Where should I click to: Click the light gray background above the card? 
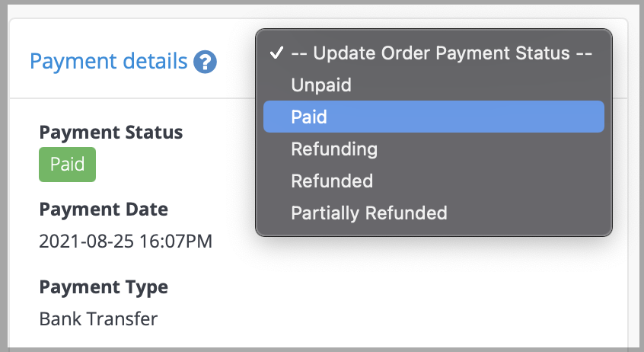tap(320, 11)
